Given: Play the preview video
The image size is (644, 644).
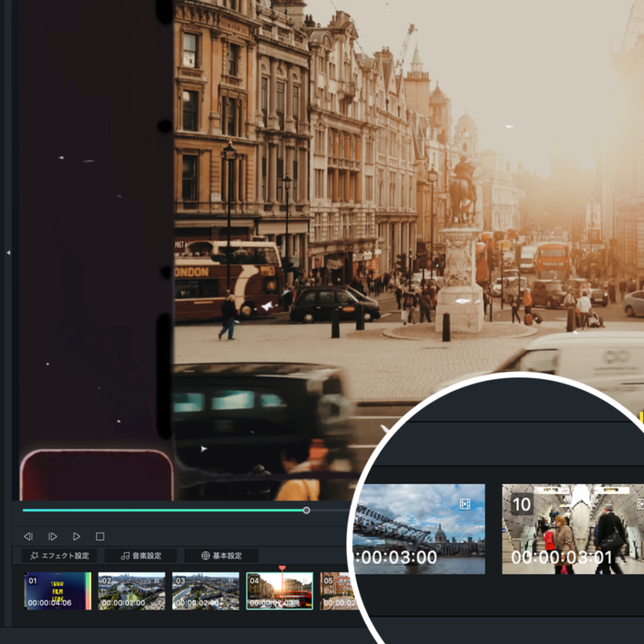Looking at the screenshot, I should (x=76, y=536).
